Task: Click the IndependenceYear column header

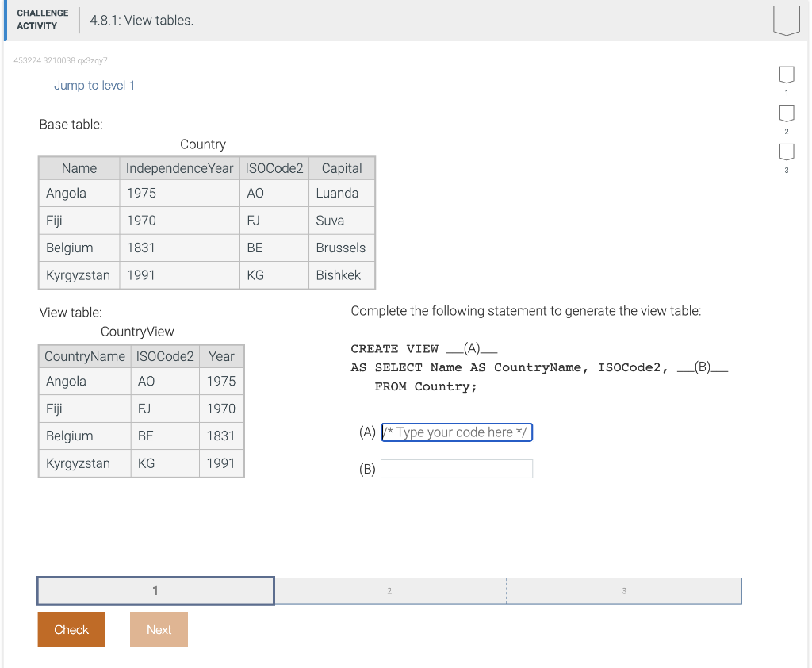Action: click(180, 168)
